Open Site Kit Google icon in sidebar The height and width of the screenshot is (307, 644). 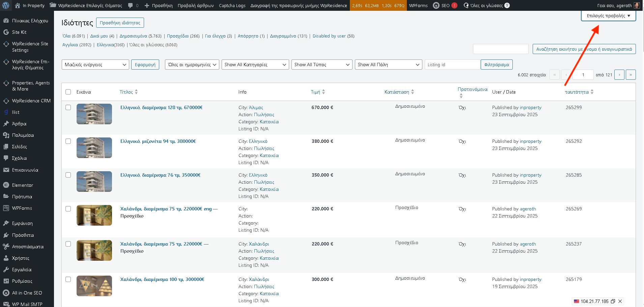click(x=6, y=32)
